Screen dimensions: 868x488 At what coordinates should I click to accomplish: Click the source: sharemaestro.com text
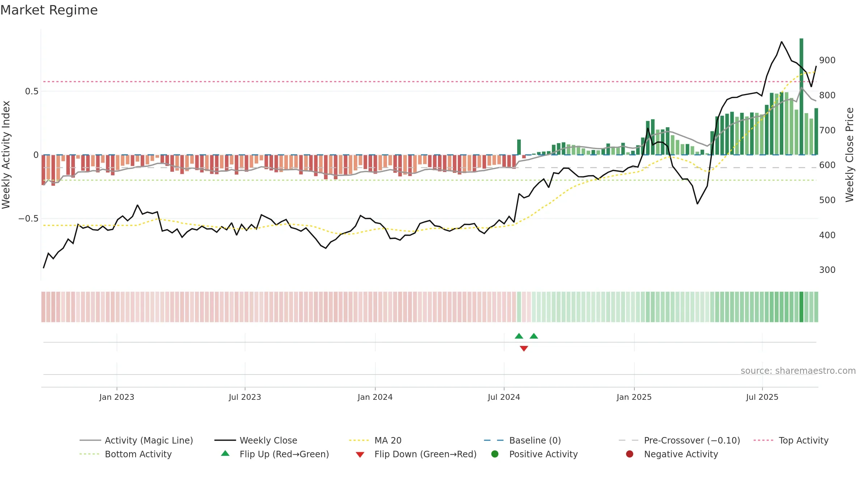click(798, 371)
